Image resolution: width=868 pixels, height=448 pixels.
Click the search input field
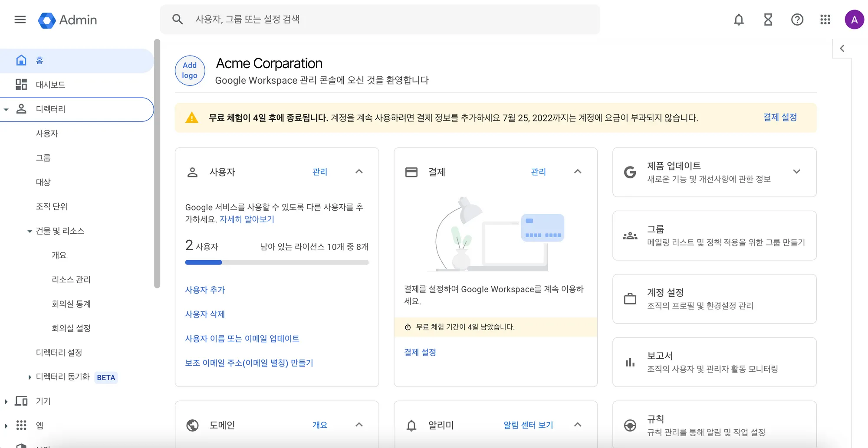380,19
